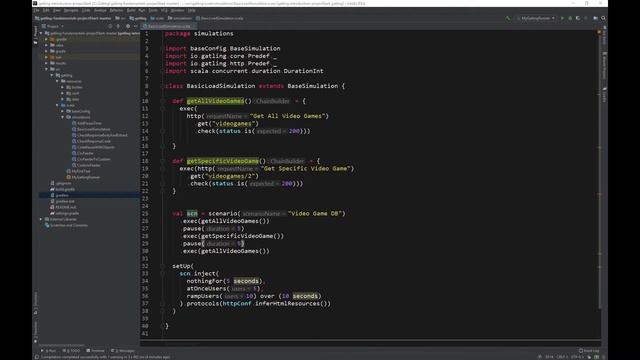Open the Gradle side tool window
640x360 pixels.
pos(604,95)
